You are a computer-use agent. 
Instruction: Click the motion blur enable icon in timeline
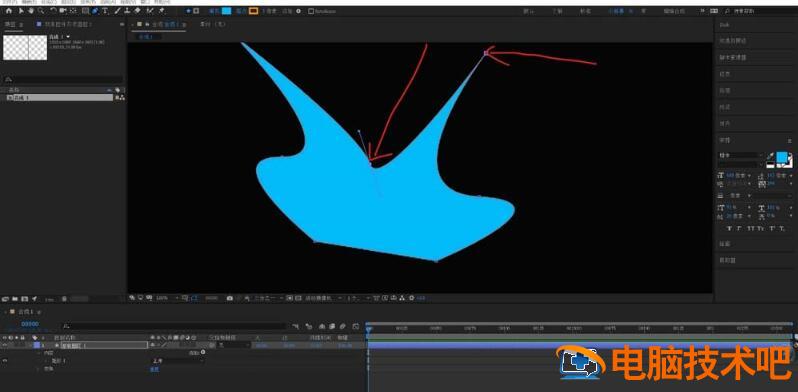pos(343,326)
